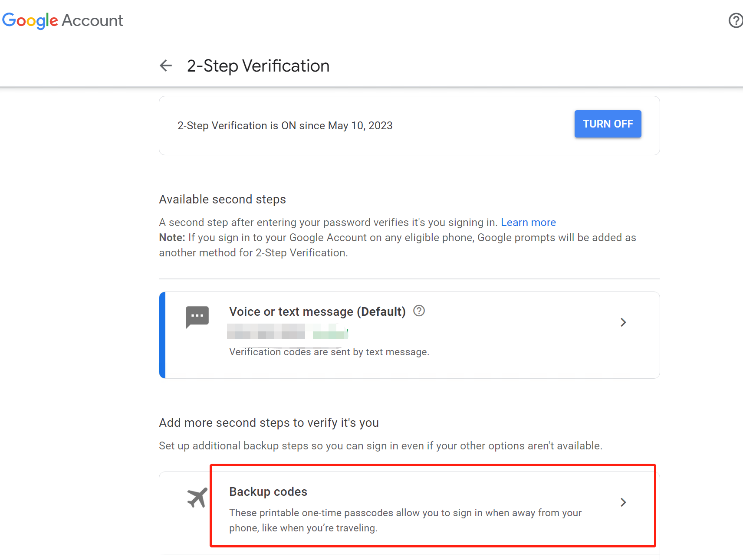This screenshot has height=560, width=743.
Task: Click "Add more second steps to verify it's you" heading
Action: coord(269,423)
